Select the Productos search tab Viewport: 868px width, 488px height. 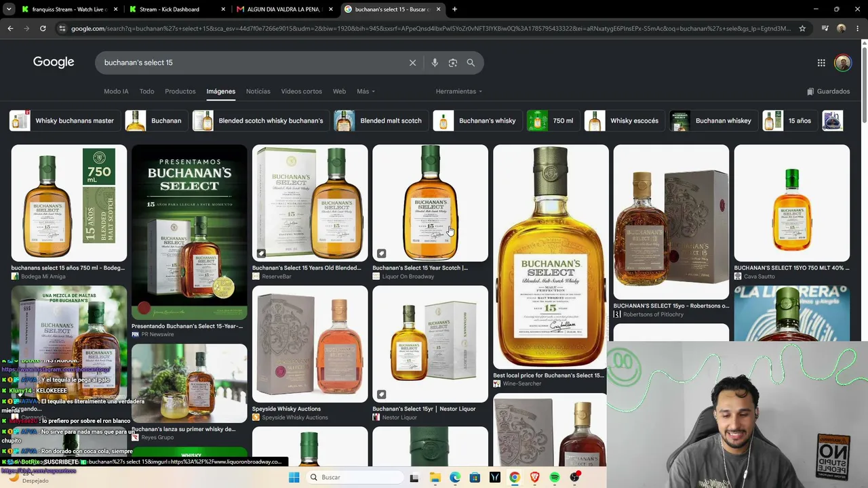pos(180,91)
